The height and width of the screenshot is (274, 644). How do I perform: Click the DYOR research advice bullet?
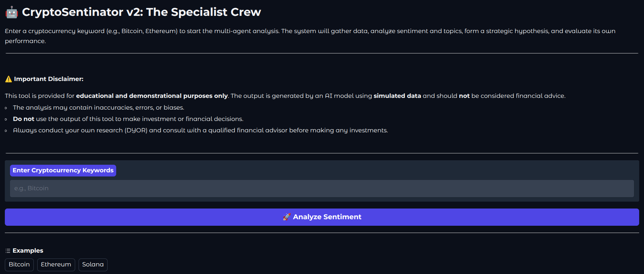200,131
